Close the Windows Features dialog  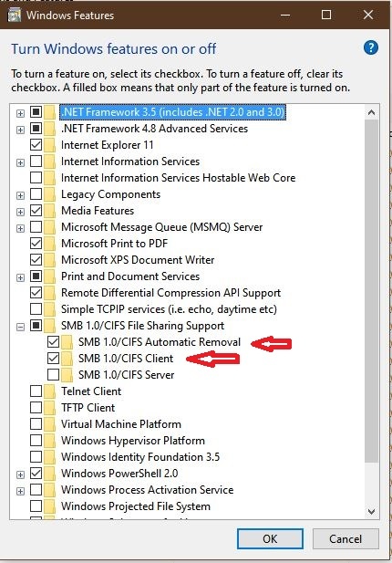368,15
